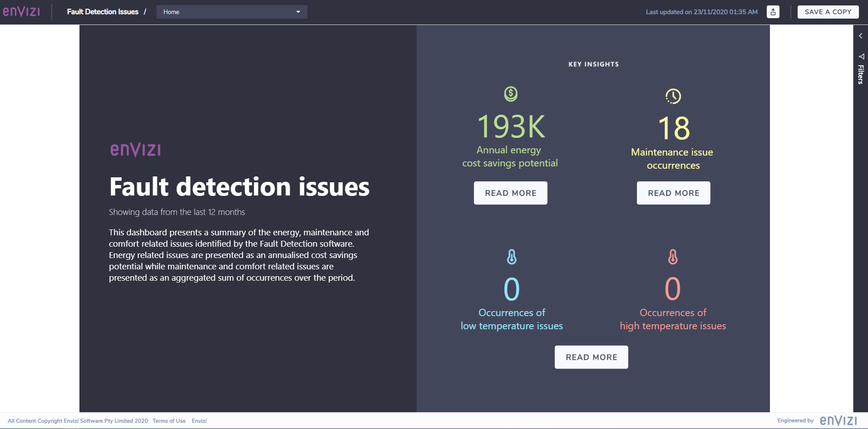Click the dollar sign savings icon
This screenshot has width=868, height=429.
coord(511,94)
